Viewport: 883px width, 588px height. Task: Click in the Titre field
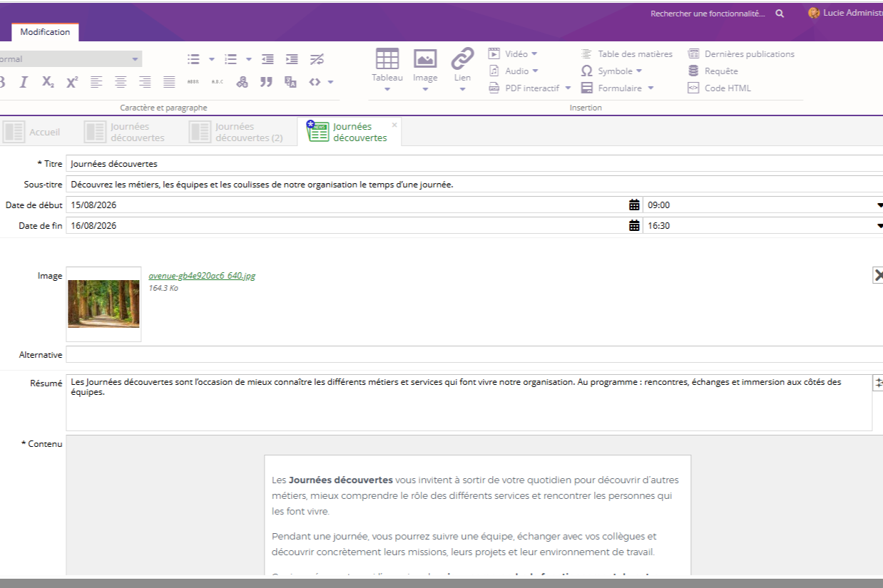474,164
